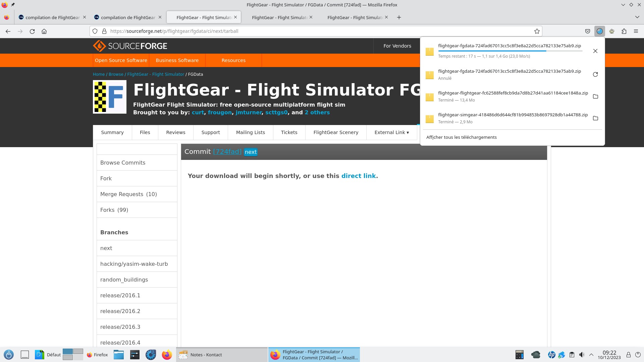This screenshot has width=644, height=362.
Task: Click the Firefox downloads toolbar button
Action: click(599, 31)
